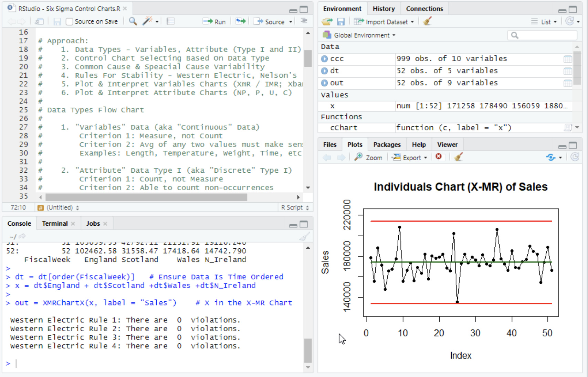The image size is (588, 377).
Task: Click the Run button
Action: coord(215,22)
